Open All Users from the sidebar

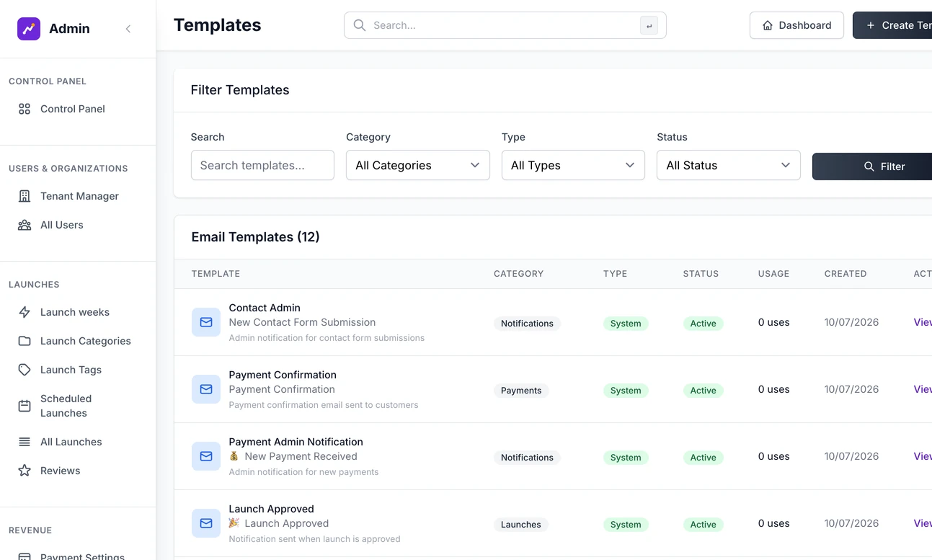click(x=78, y=225)
